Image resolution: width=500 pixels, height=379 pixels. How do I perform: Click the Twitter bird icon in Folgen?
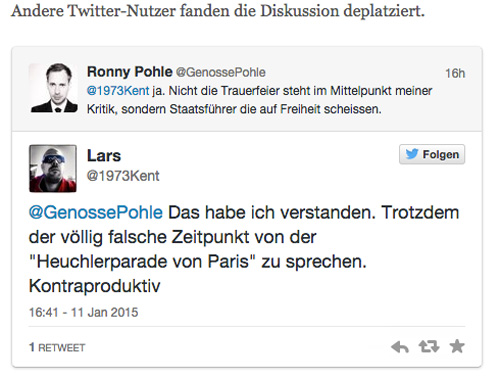click(412, 154)
